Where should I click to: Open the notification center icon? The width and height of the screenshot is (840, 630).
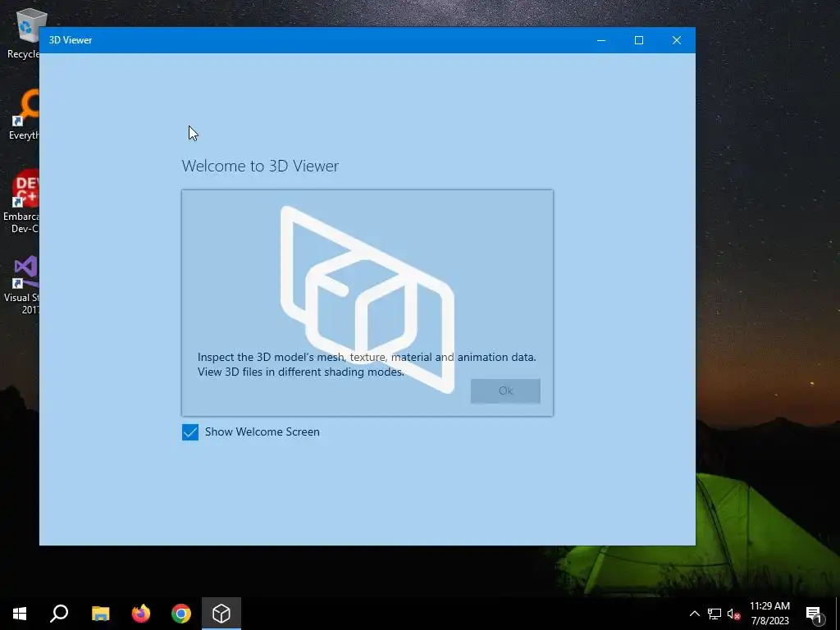pos(814,614)
